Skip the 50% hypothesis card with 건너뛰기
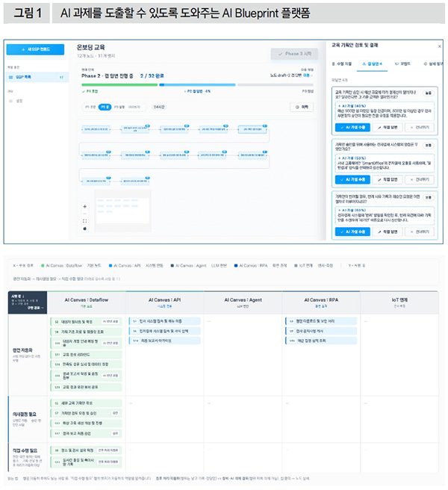The height and width of the screenshot is (490, 448). click(x=420, y=180)
